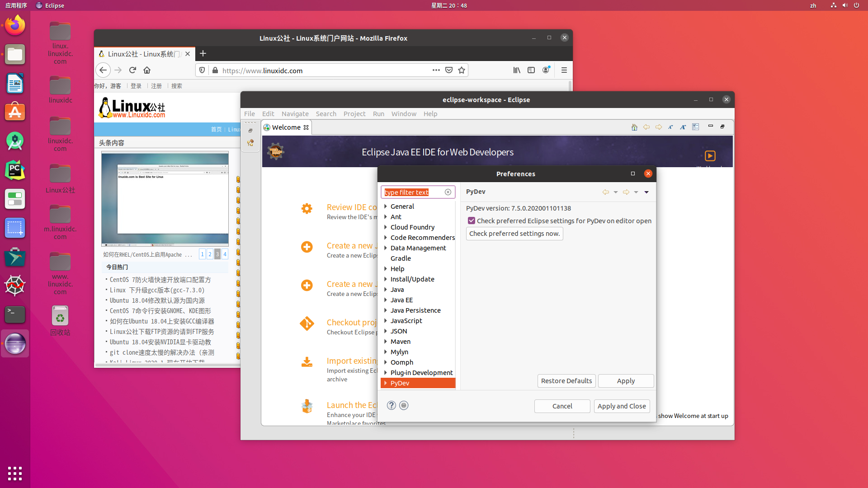Launch Firefox from the dock
This screenshot has height=488, width=868.
click(x=15, y=25)
